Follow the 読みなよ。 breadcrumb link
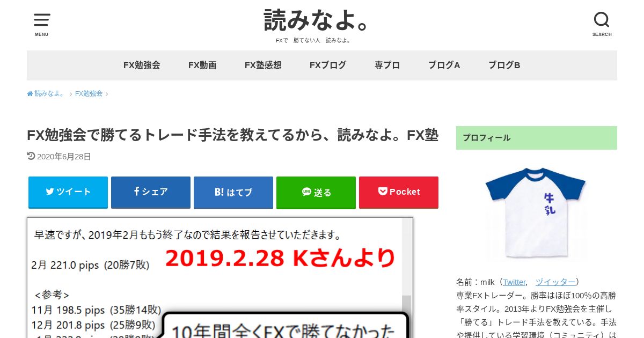Viewport: 644px width, 338px height. pyautogui.click(x=49, y=93)
